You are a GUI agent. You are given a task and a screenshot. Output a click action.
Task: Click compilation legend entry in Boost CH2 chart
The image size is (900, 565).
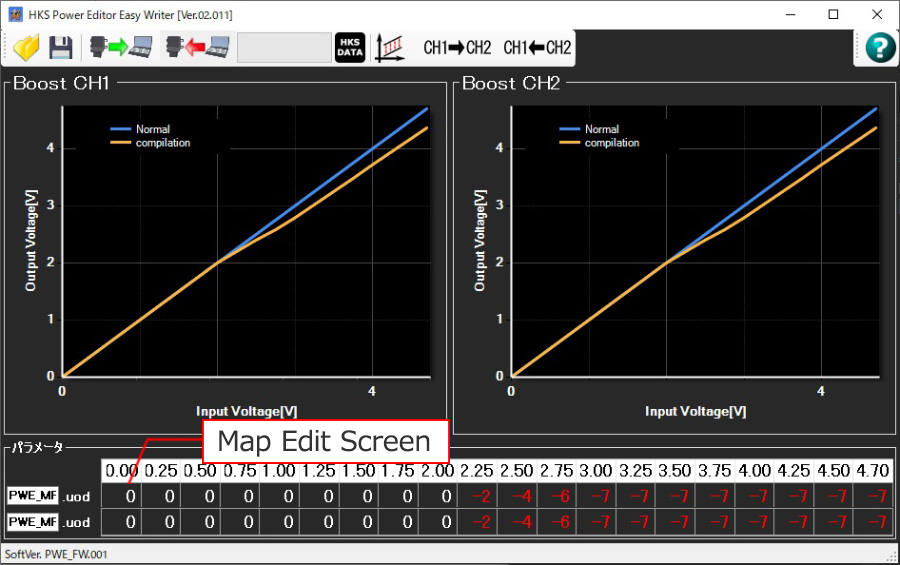[599, 142]
